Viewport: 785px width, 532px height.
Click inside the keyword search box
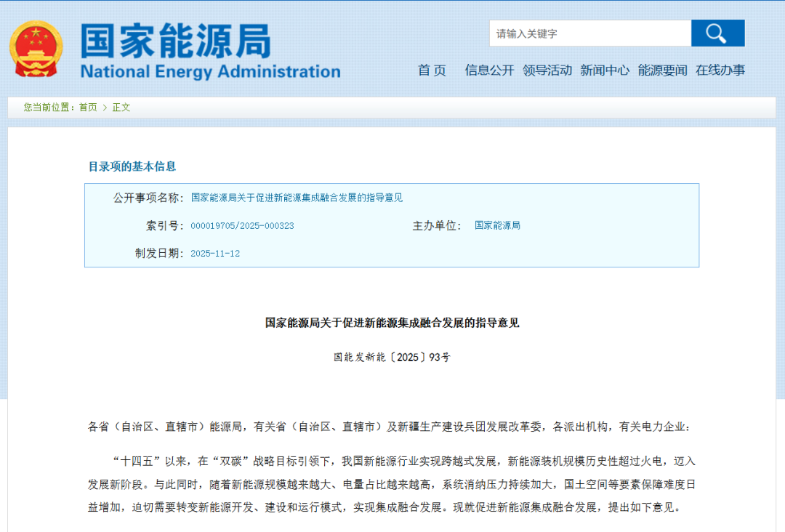[x=590, y=33]
